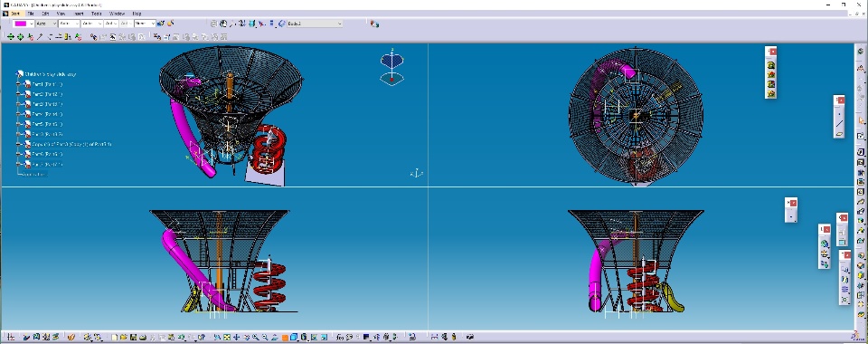
Task: Open the None layer dropdown
Action: click(x=145, y=24)
